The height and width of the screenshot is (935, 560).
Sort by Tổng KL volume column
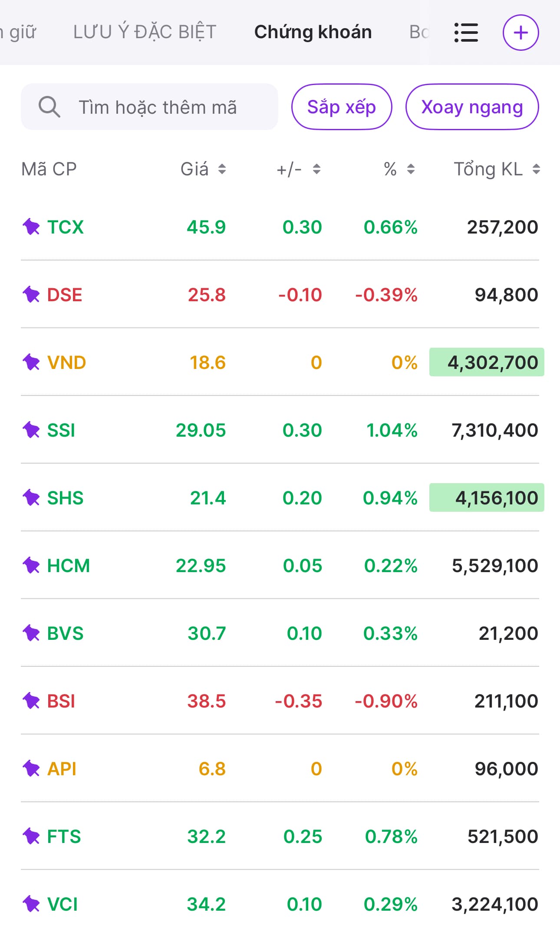(497, 169)
